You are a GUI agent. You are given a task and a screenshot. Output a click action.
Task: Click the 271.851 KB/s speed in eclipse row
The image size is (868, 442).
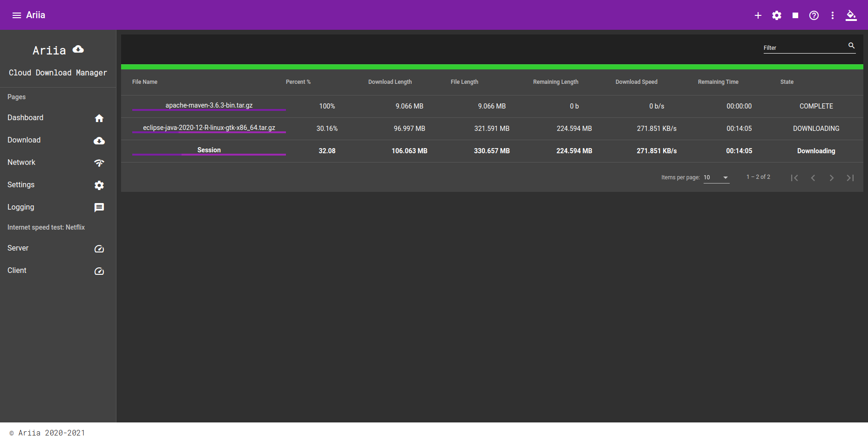657,129
